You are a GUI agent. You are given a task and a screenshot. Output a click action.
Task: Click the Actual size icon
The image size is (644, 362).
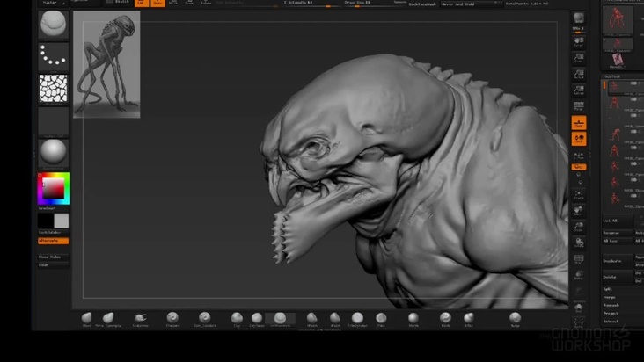point(579,75)
